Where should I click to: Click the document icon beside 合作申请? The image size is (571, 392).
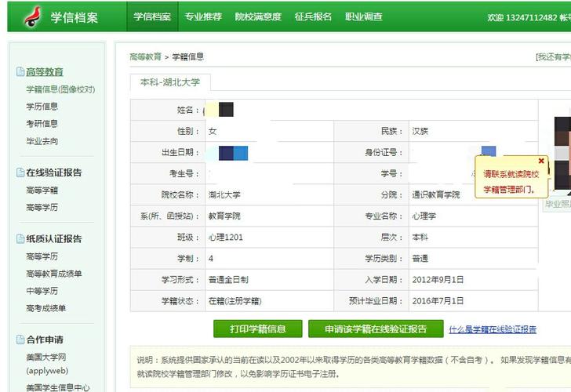click(20, 339)
